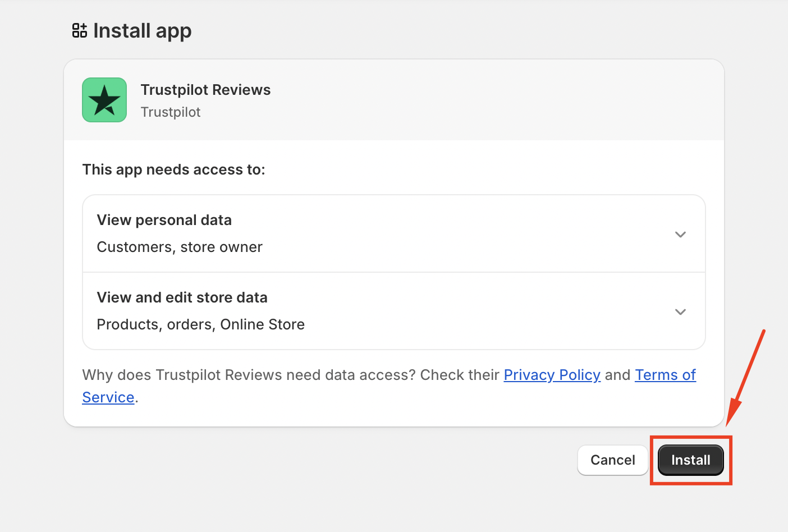This screenshot has width=788, height=532.
Task: Click the 'Customers, store owner' description
Action: coord(180,247)
